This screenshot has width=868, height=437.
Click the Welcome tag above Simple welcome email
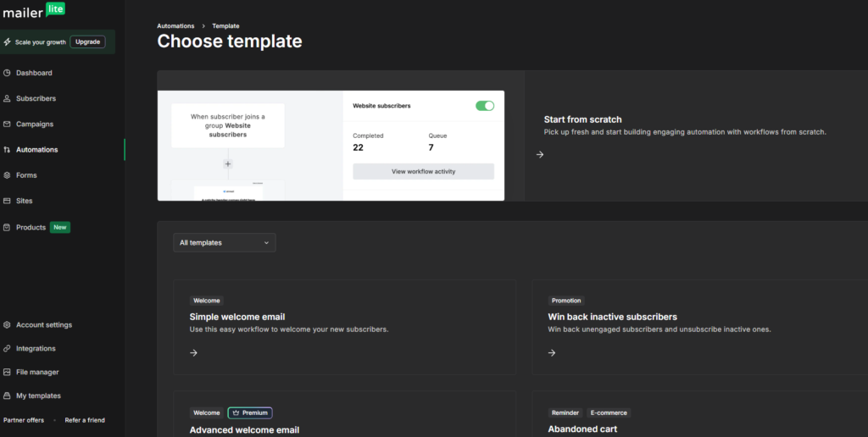point(207,301)
